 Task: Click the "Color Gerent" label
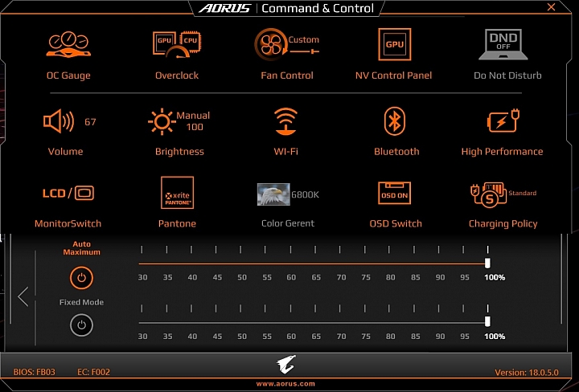(288, 223)
